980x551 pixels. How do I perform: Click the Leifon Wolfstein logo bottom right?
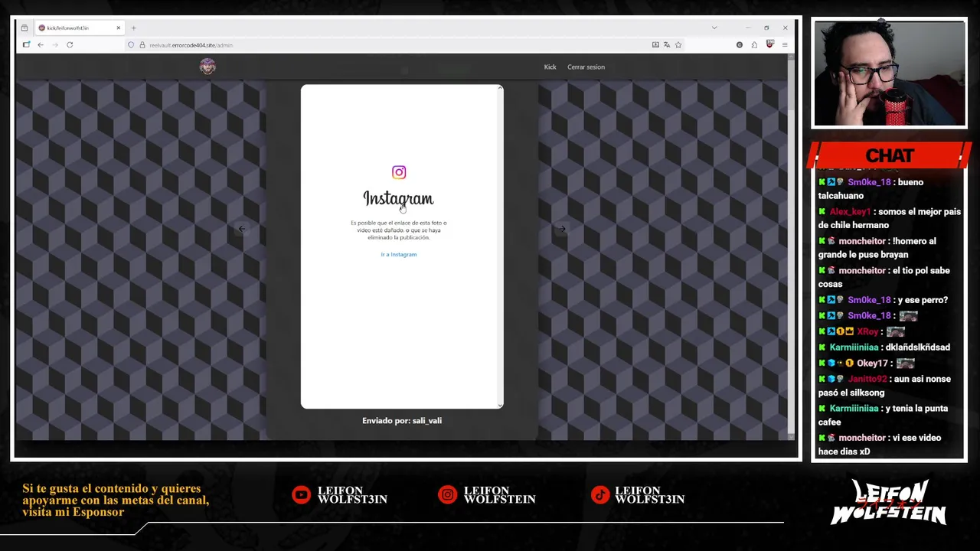(x=888, y=503)
